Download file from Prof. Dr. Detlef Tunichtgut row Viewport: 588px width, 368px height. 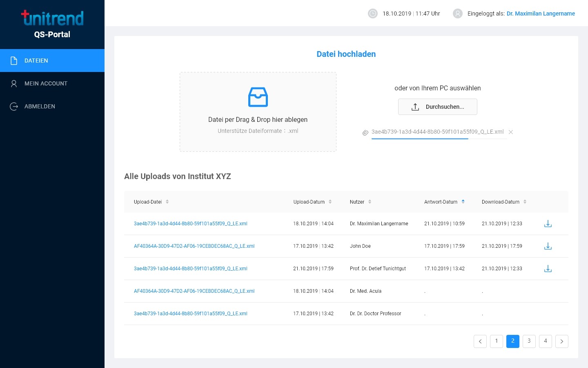548,269
